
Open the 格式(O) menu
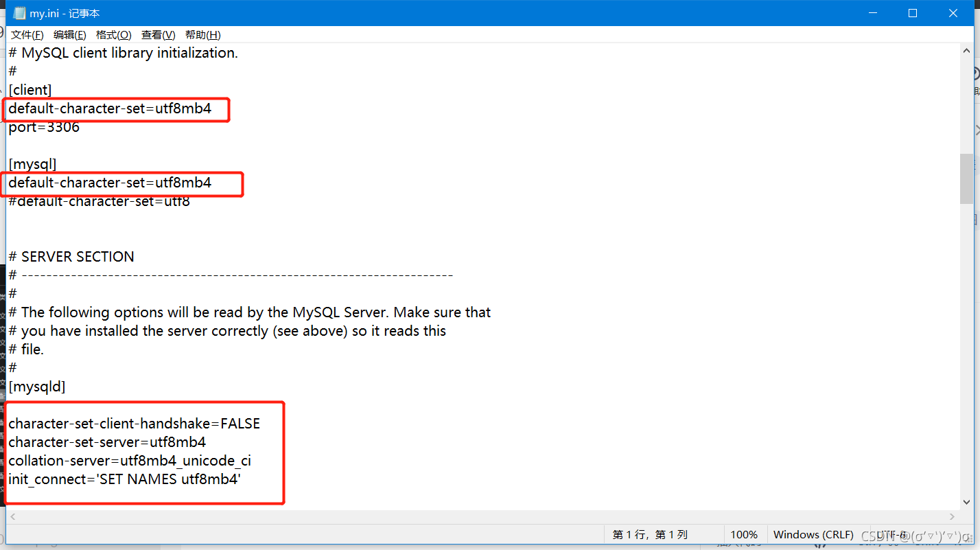[114, 35]
